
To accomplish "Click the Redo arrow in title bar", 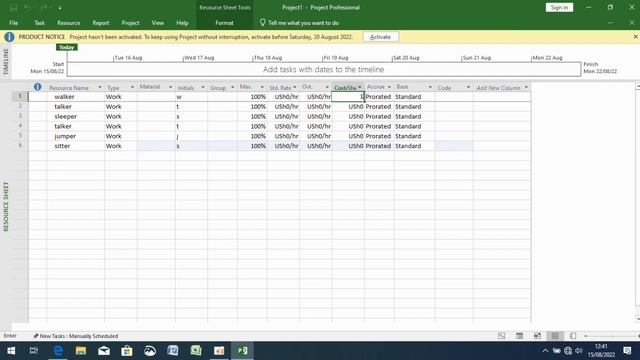I will point(43,8).
